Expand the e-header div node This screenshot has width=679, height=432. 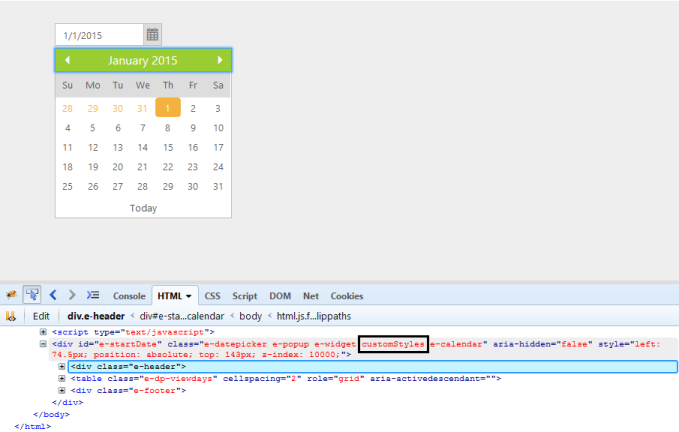[62, 367]
